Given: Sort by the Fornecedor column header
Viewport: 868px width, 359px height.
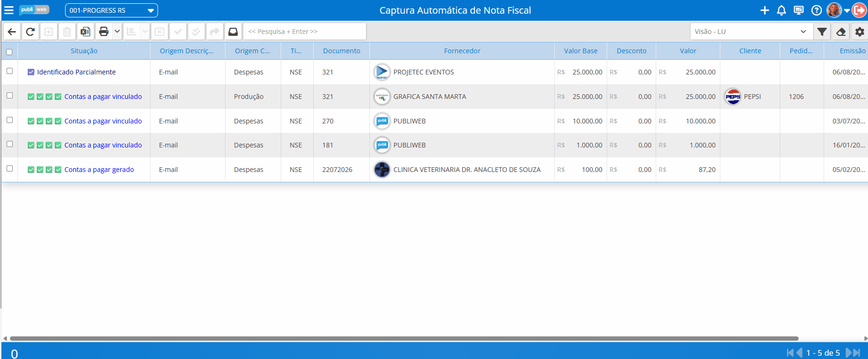Looking at the screenshot, I should 462,51.
